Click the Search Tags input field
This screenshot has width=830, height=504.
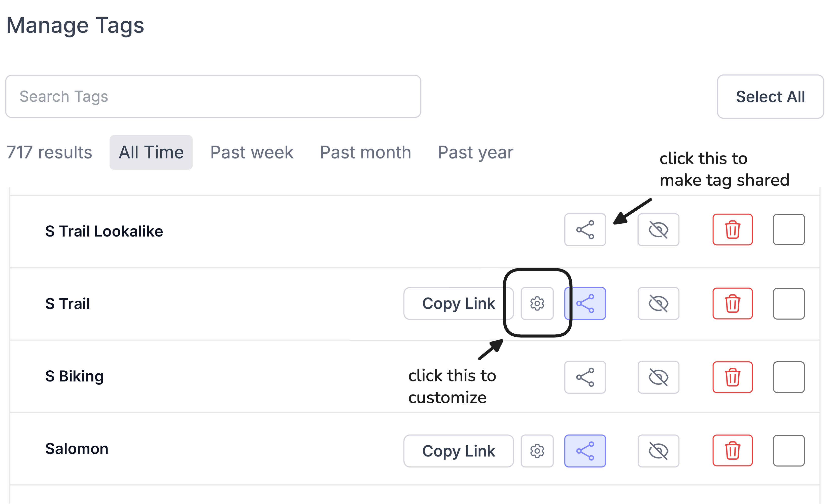[213, 97]
